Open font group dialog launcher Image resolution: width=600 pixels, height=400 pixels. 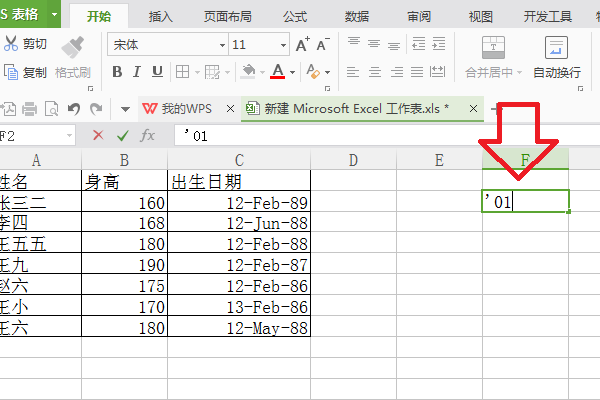click(327, 89)
